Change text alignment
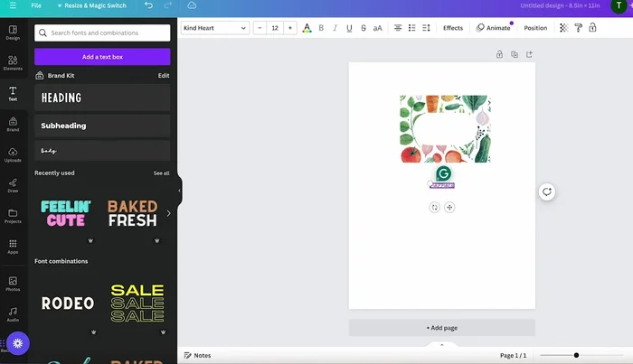This screenshot has width=633, height=364. point(398,28)
